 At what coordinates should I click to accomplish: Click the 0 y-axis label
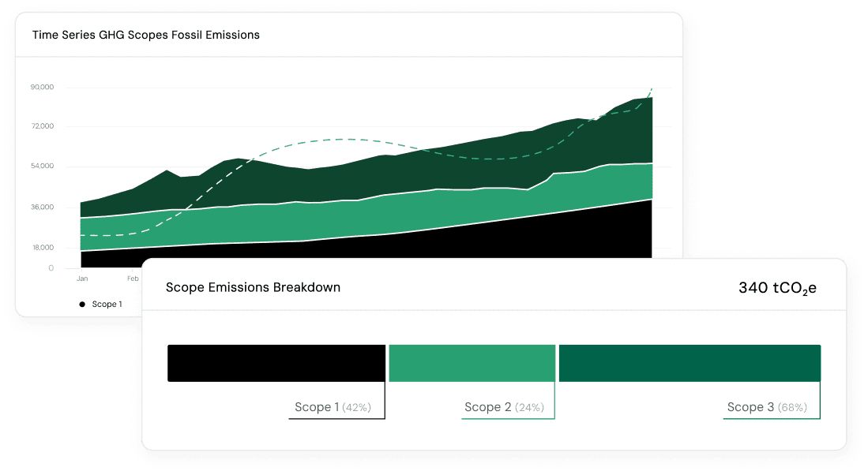[51, 268]
